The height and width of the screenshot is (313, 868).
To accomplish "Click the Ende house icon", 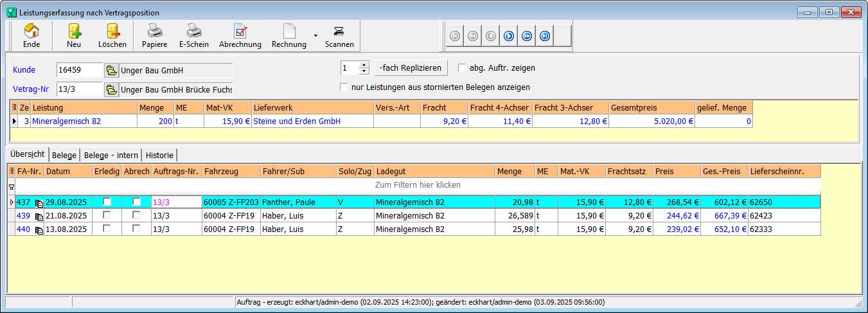I will coord(31,35).
